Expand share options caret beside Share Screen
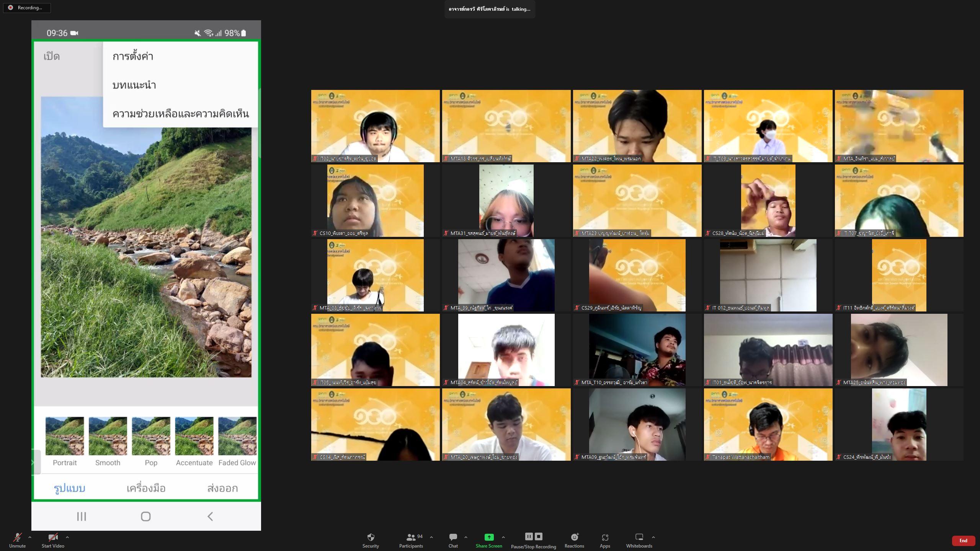Screen dimensions: 980x551 (503, 537)
